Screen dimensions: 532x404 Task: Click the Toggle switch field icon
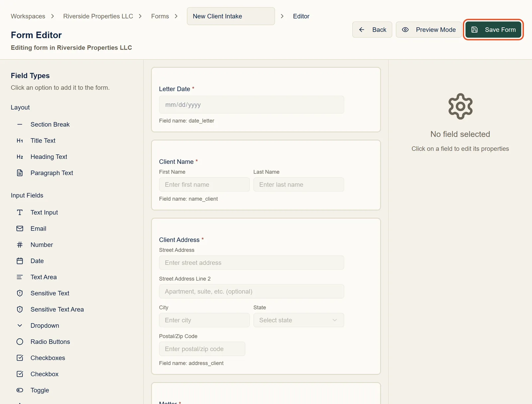(x=20, y=390)
